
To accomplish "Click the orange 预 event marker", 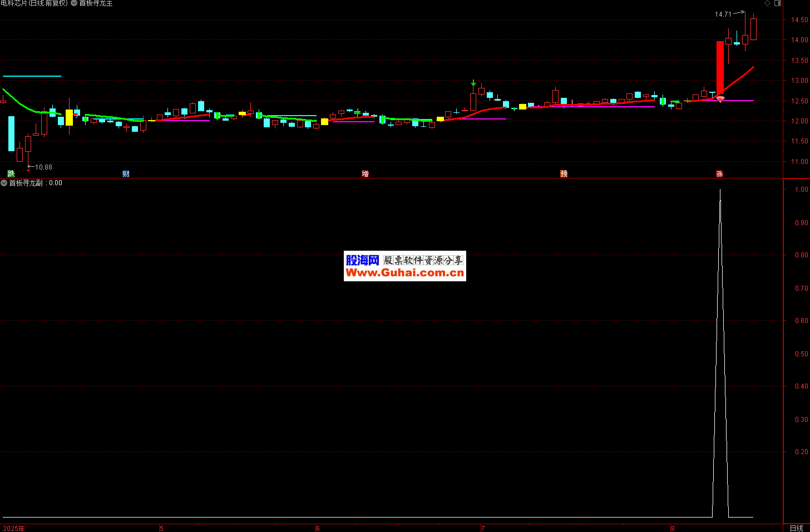I will point(564,174).
